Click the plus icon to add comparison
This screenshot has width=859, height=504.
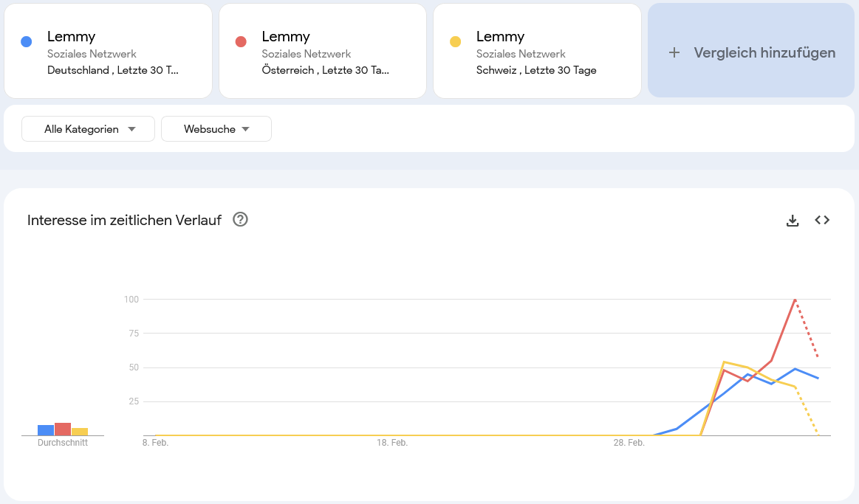point(674,52)
